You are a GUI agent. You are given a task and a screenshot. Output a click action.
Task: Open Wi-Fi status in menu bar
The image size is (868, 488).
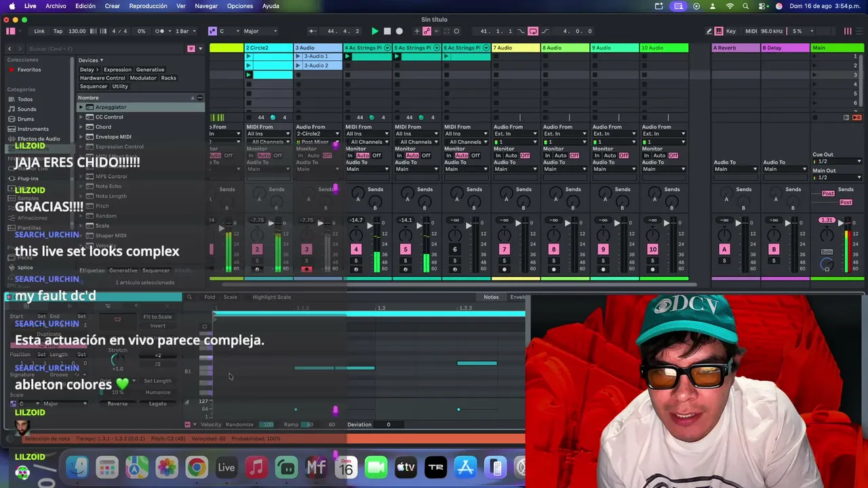pyautogui.click(x=730, y=6)
